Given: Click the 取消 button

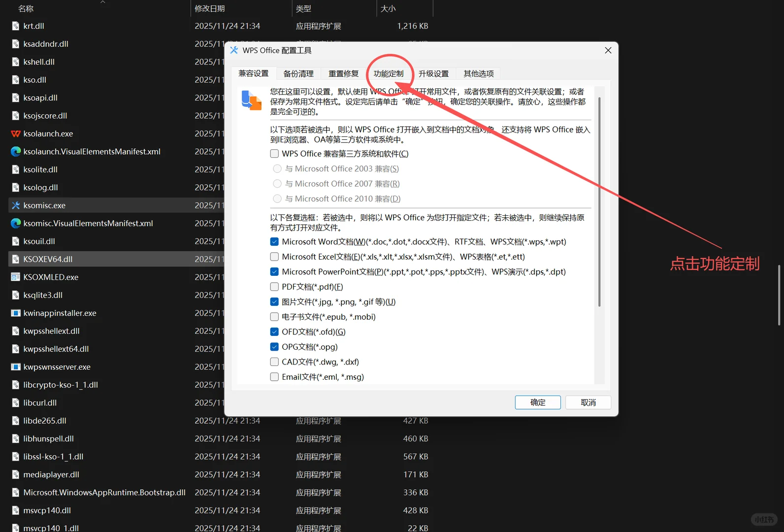Looking at the screenshot, I should tap(588, 402).
